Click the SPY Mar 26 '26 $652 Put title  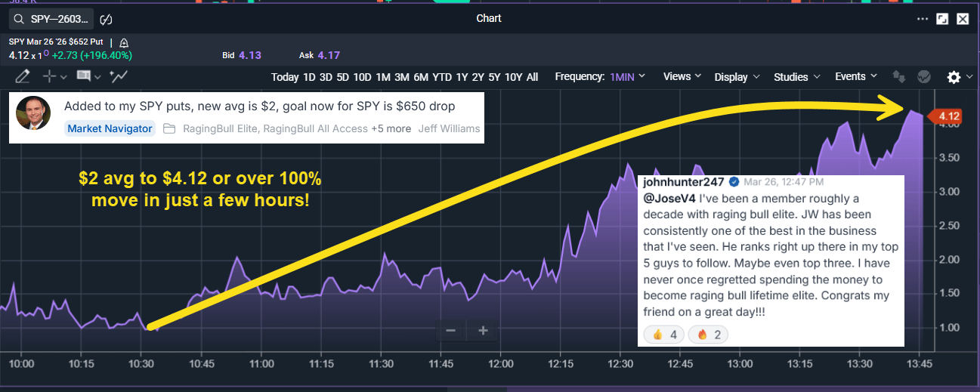point(57,42)
